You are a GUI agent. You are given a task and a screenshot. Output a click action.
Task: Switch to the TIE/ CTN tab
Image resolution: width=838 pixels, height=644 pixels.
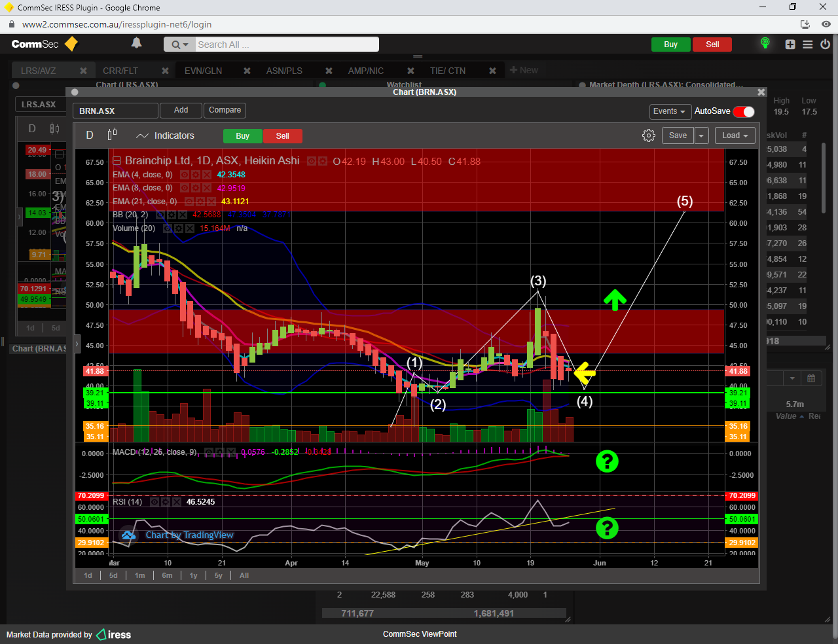(448, 71)
